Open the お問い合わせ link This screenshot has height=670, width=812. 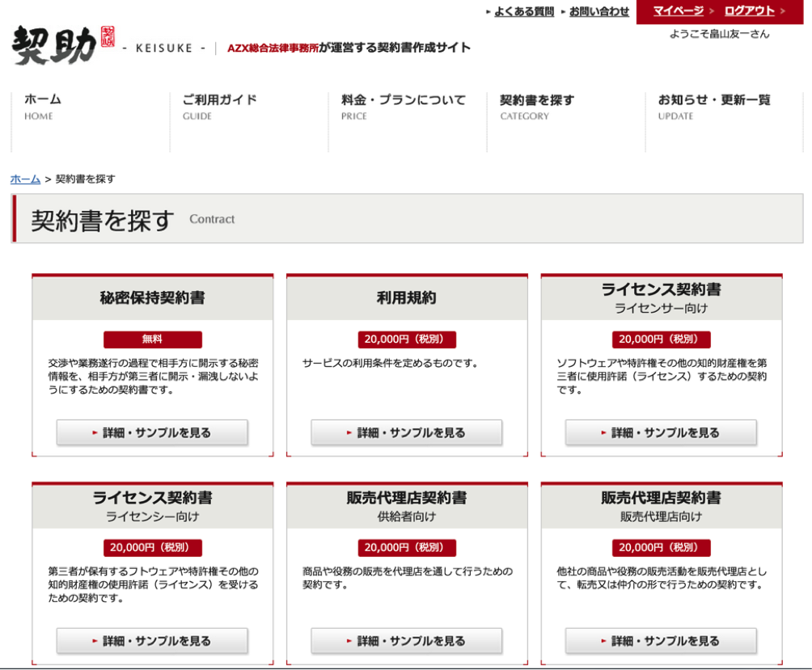599,11
